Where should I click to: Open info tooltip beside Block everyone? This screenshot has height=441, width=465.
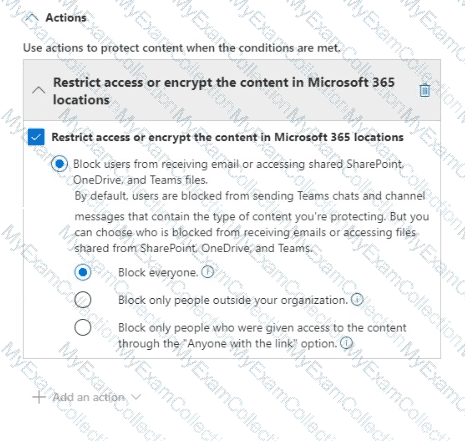click(208, 272)
